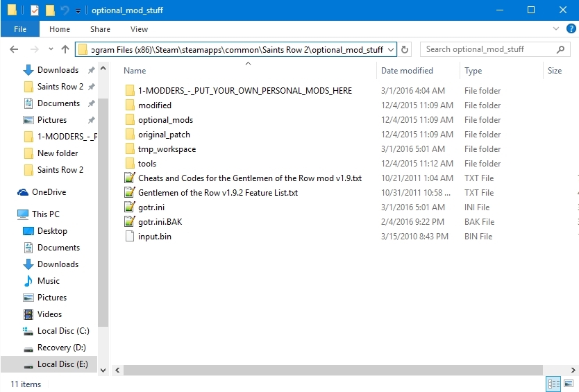Open the address bar history dropdown
This screenshot has height=392, width=579.
[390, 49]
